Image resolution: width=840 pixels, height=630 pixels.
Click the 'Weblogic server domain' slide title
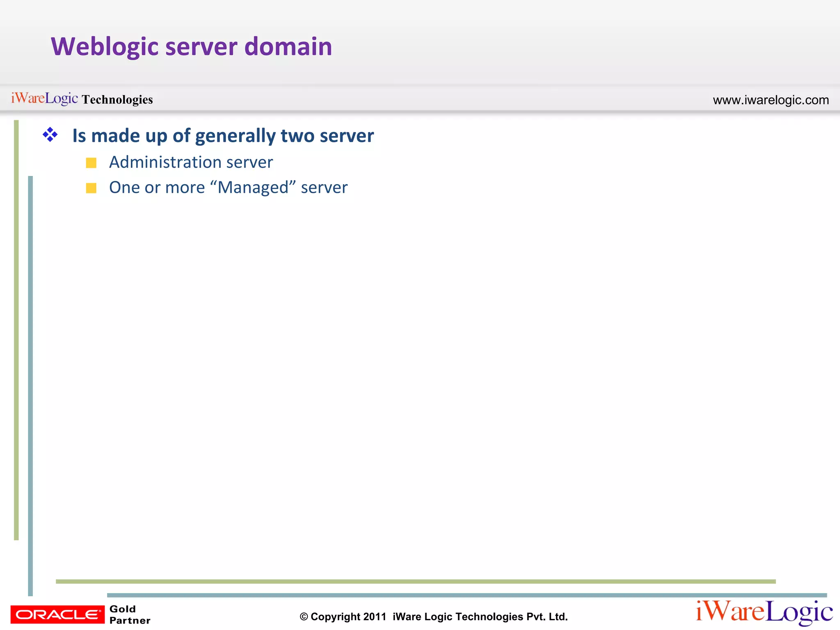coord(191,47)
